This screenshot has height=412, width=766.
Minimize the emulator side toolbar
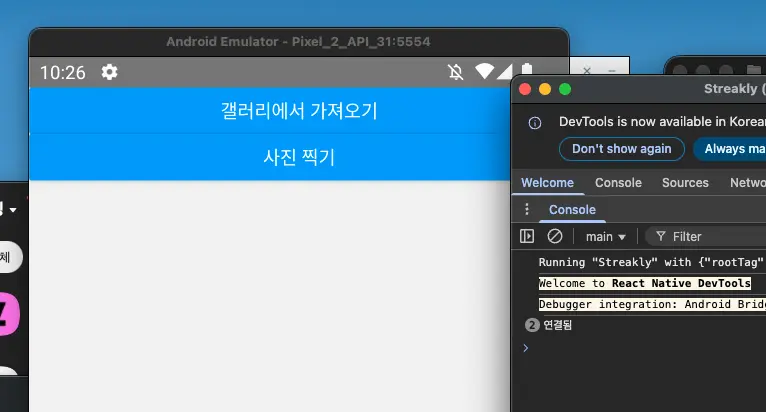612,70
